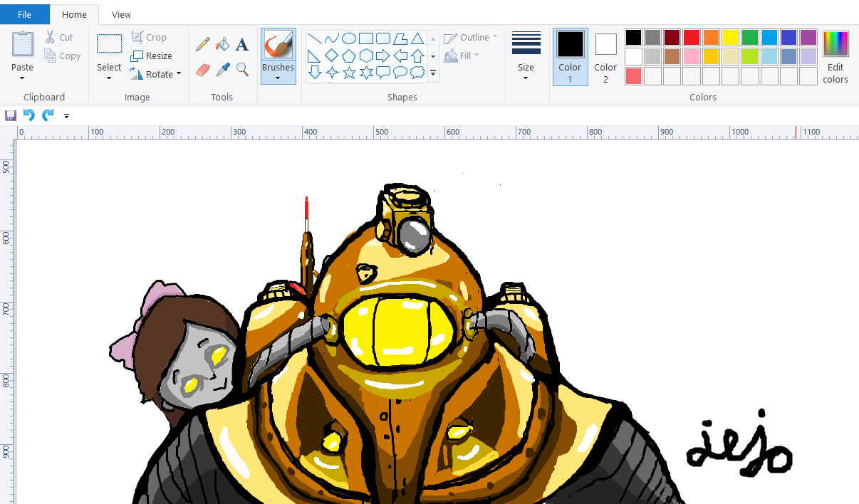
Task: Click the Paste clipboard icon
Action: (23, 44)
